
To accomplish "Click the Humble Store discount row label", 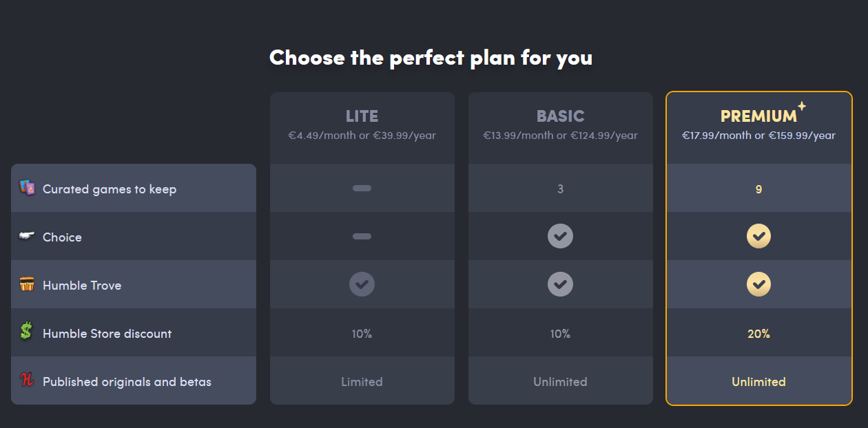I will [107, 334].
